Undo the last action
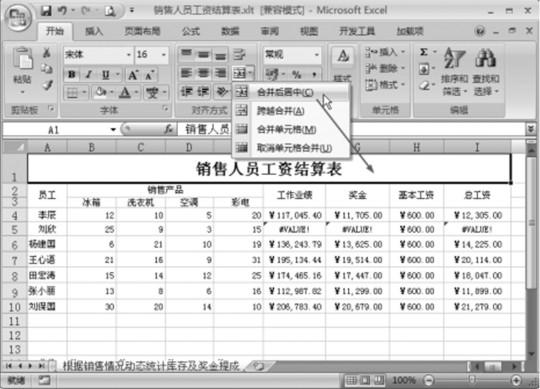 coord(62,11)
